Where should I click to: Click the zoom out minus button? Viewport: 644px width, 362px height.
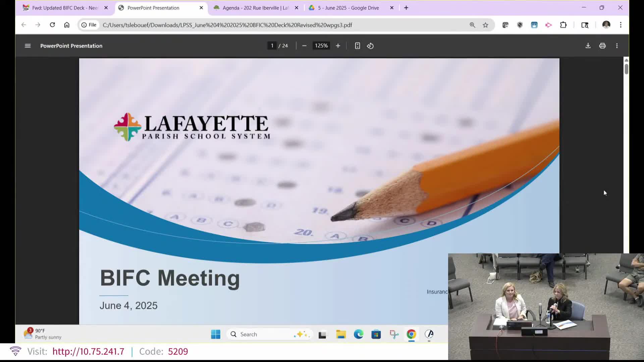[x=304, y=46]
